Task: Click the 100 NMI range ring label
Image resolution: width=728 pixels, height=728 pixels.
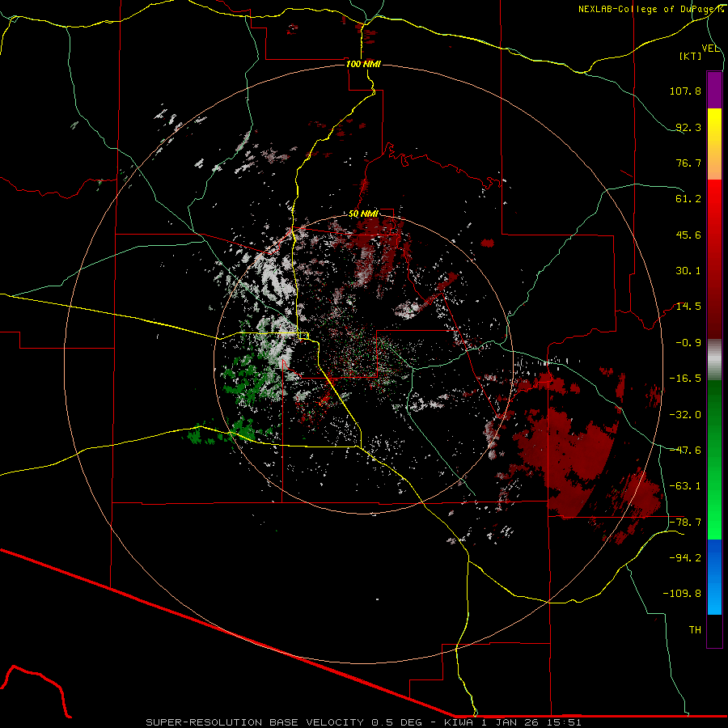Action: [363, 64]
